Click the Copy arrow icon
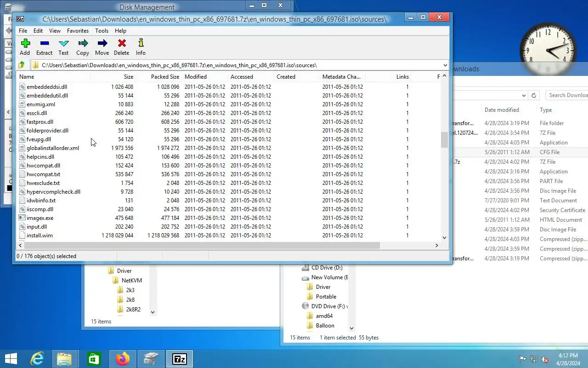This screenshot has height=368, width=588. (83, 43)
